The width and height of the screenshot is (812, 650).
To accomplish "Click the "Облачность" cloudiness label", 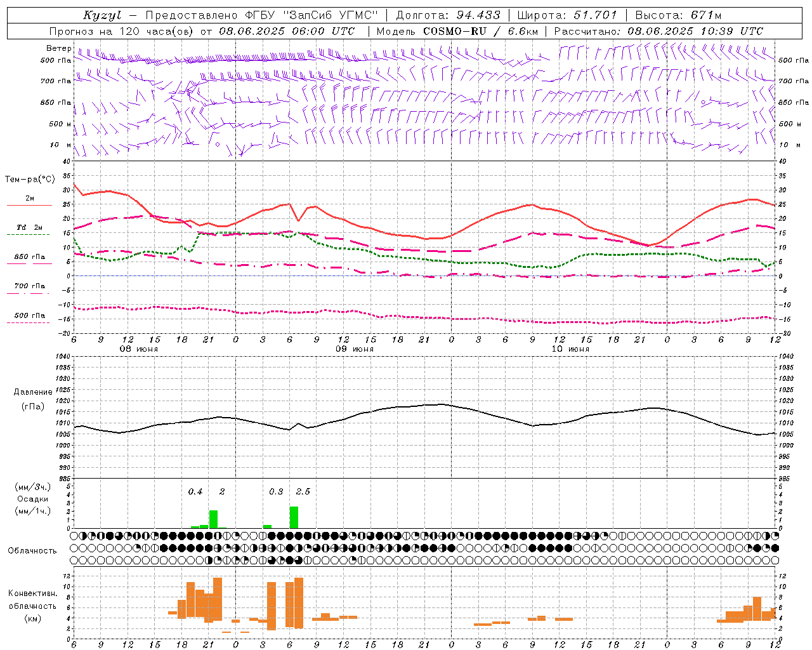I will click(32, 551).
